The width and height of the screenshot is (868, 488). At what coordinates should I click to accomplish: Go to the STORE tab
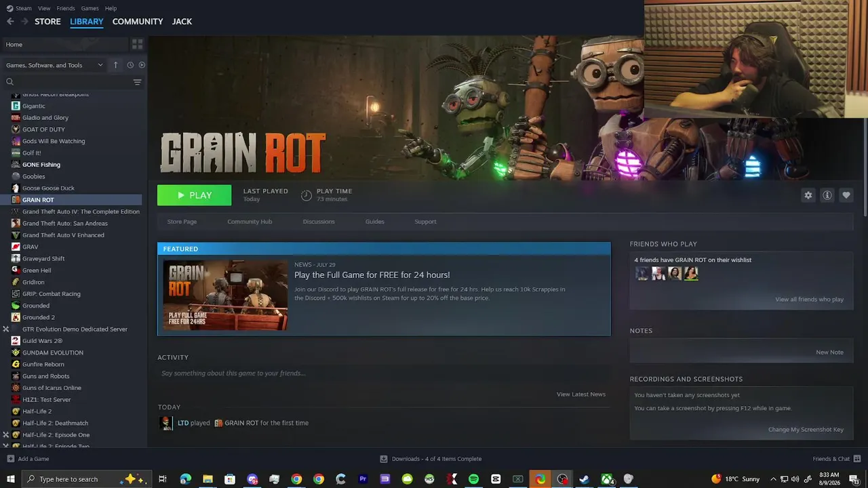(47, 22)
